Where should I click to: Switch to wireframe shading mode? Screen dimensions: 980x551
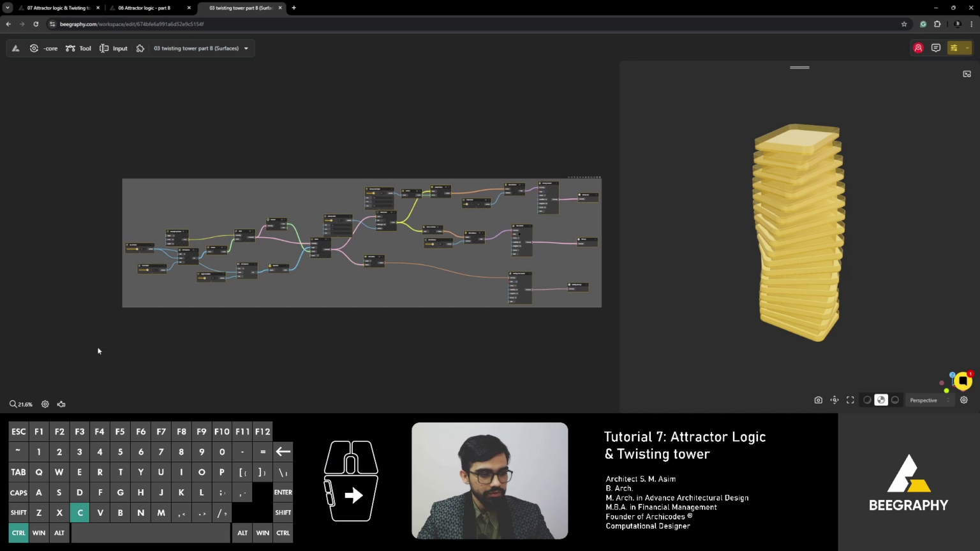click(x=867, y=400)
